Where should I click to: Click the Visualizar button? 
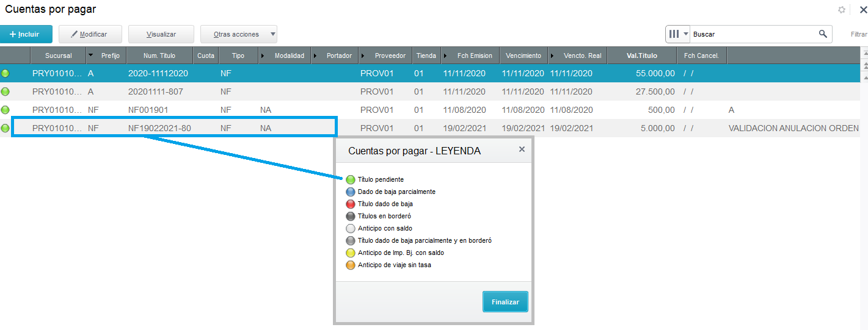pyautogui.click(x=161, y=34)
